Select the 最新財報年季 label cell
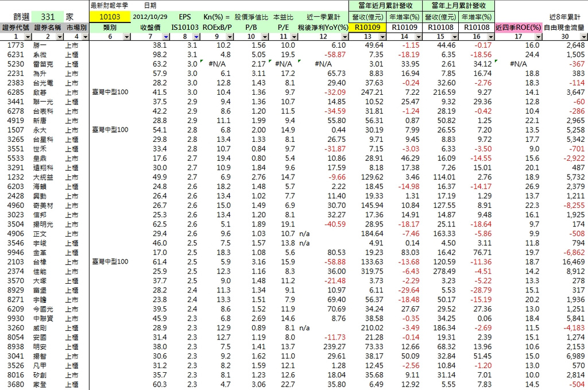Image resolution: width=588 pixels, height=390 pixels. point(110,6)
